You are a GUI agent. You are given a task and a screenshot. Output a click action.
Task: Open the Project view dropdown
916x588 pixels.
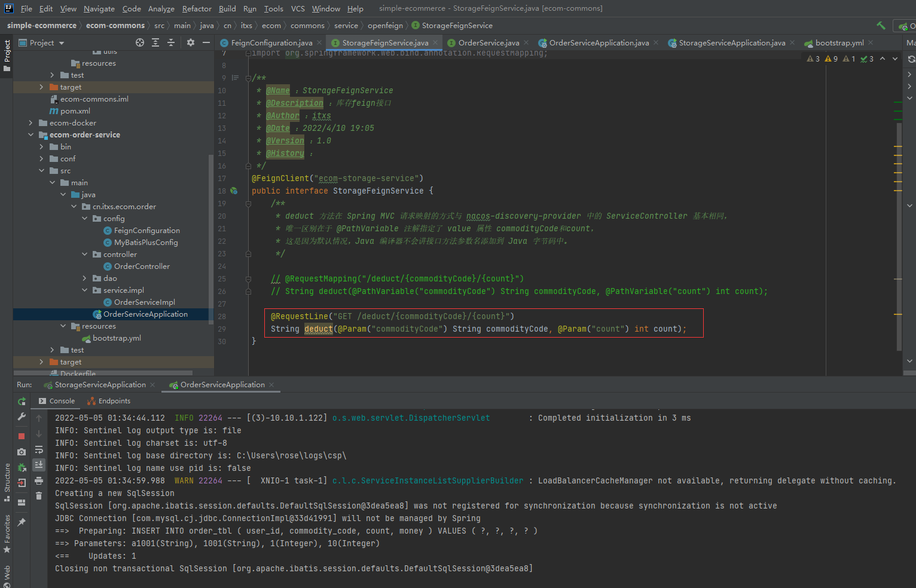[x=42, y=43]
